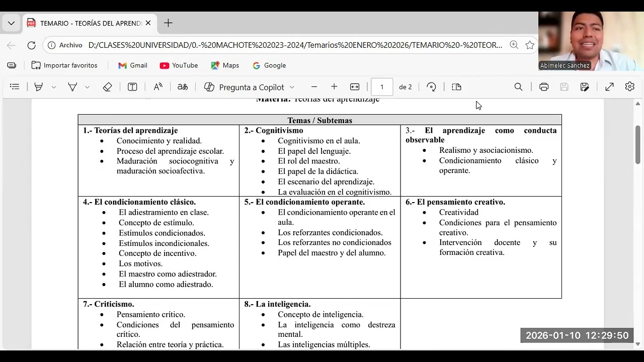Open zoom control in address bar
Screen dimensions: 644x362
[514, 45]
